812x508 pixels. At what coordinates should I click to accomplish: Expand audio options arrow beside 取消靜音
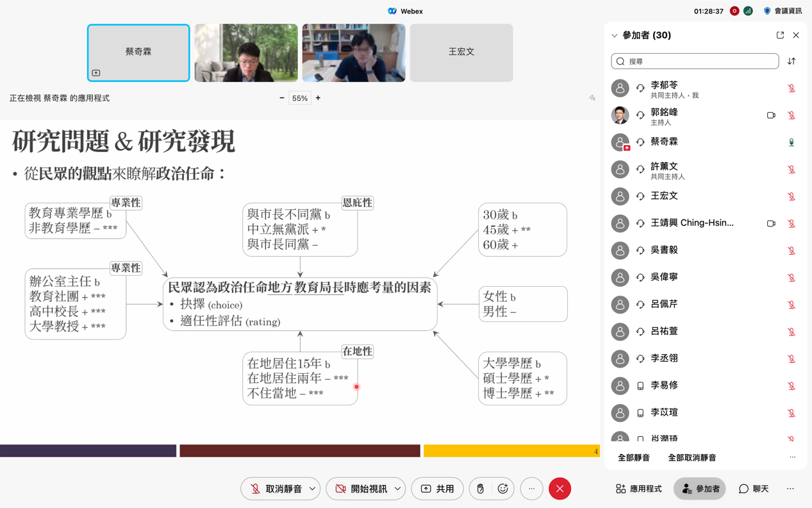[x=313, y=489]
